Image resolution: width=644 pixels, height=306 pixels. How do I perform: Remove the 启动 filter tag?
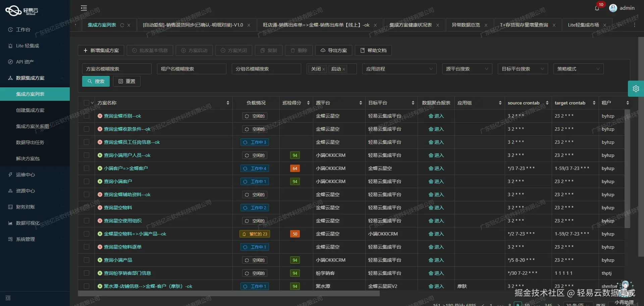tap(344, 69)
